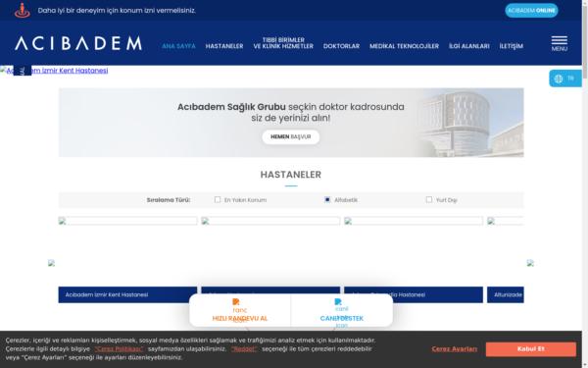
Task: Open MEDİKAL TEKNOLOJİLER menu item
Action: [x=404, y=46]
